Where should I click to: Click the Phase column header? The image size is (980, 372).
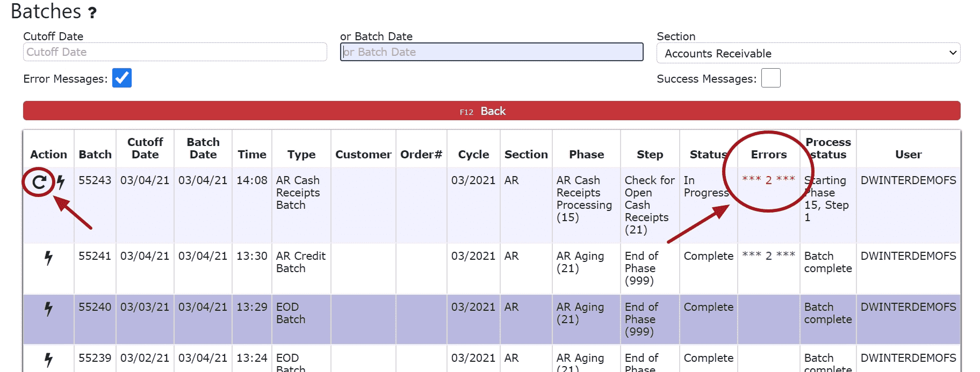tap(587, 155)
